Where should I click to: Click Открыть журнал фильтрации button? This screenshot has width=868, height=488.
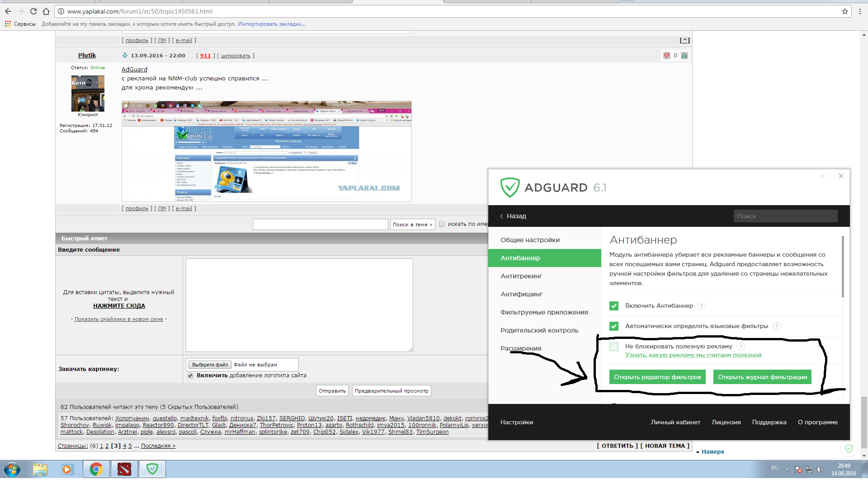pyautogui.click(x=762, y=377)
